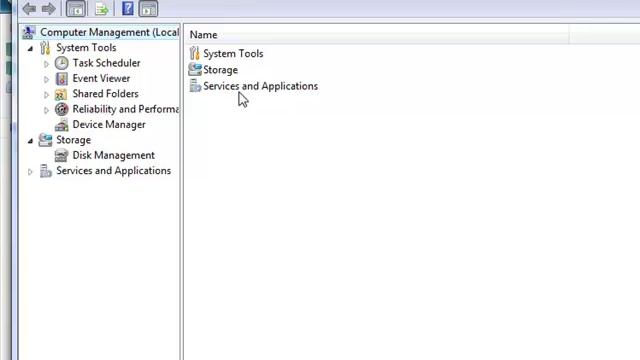This screenshot has width=640, height=360.
Task: Click the Event Viewer icon
Action: [62, 78]
